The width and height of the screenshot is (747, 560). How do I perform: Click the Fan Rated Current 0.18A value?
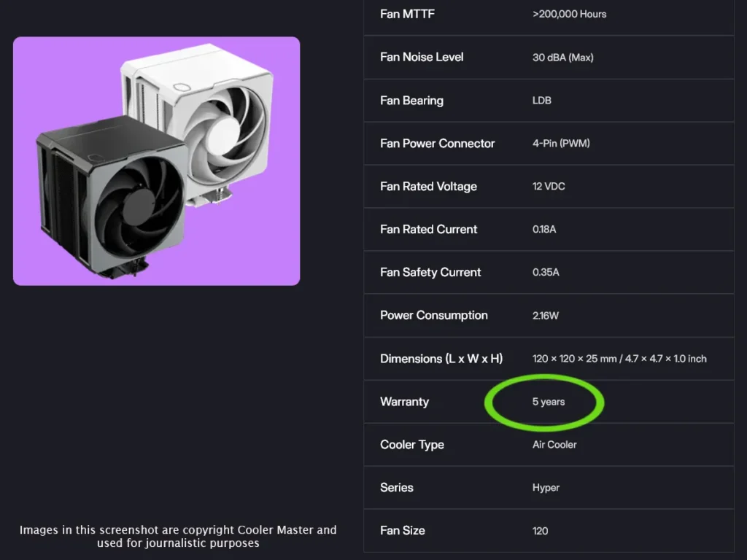click(544, 230)
